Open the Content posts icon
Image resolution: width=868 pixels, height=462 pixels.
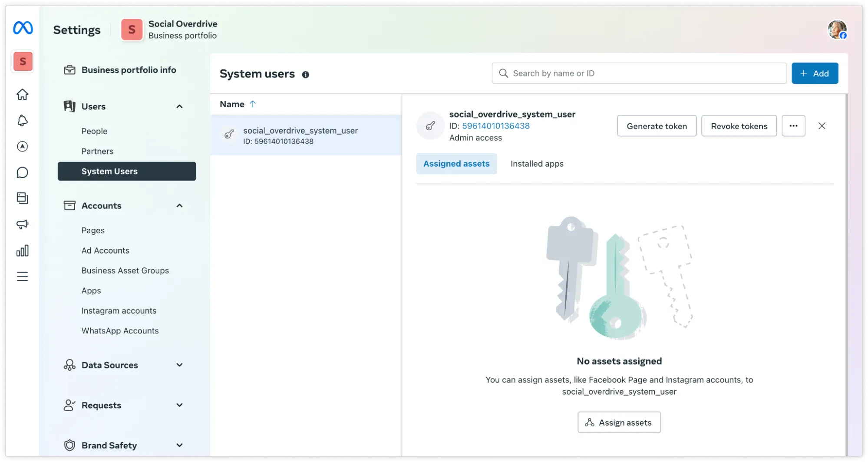pos(22,198)
